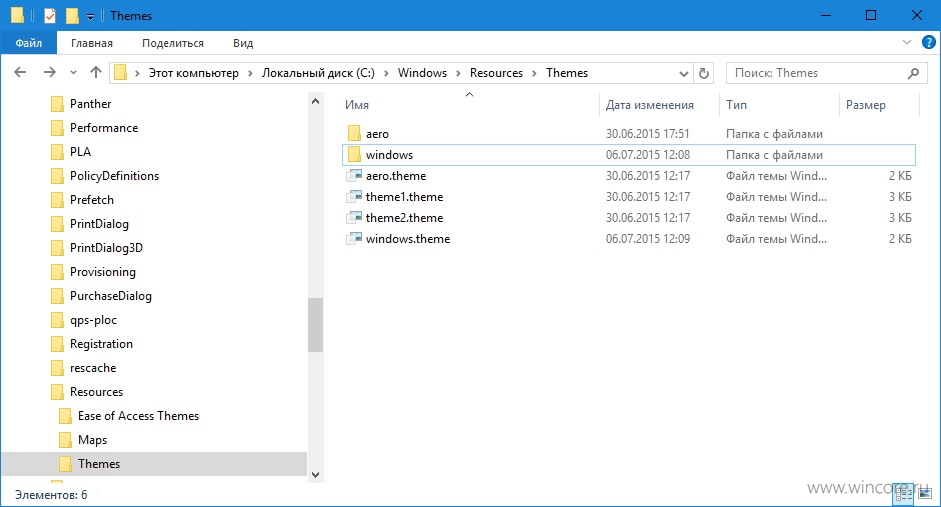The height and width of the screenshot is (507, 941).
Task: Select the windows folder in file list
Action: click(x=628, y=155)
